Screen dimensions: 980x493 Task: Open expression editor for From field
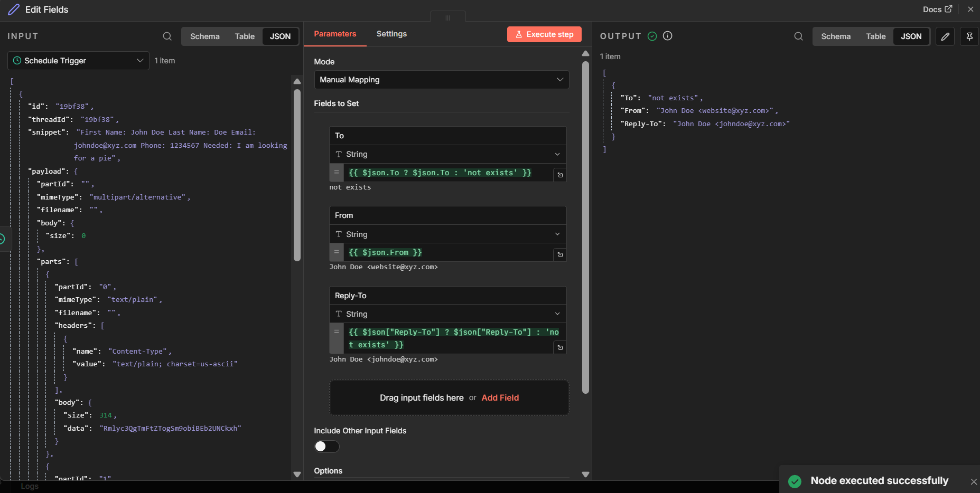click(560, 254)
